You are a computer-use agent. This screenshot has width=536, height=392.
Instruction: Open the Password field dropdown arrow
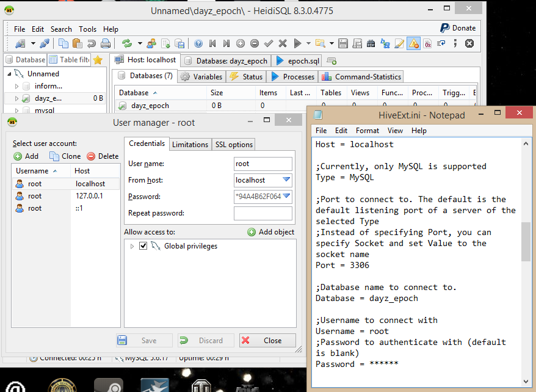tap(286, 196)
